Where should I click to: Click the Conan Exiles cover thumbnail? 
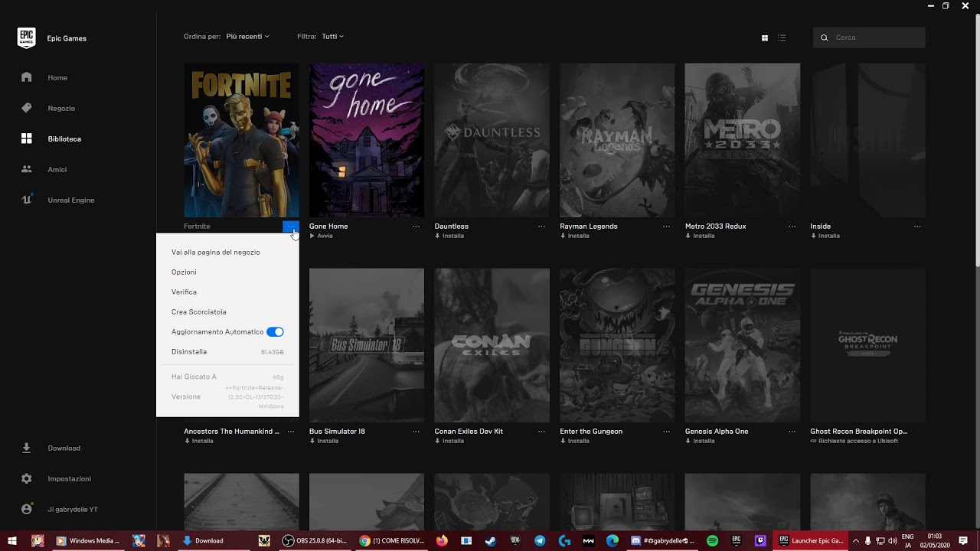(492, 344)
